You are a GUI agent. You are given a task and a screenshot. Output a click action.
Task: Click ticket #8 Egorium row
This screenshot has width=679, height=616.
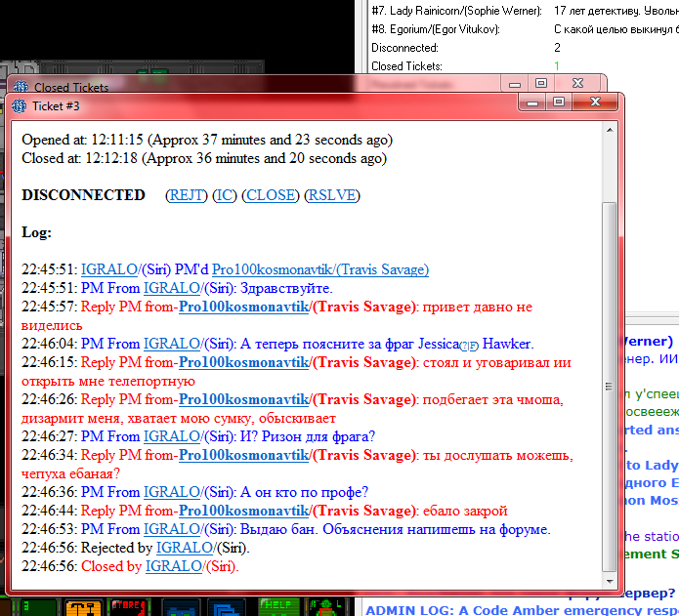pos(525,29)
